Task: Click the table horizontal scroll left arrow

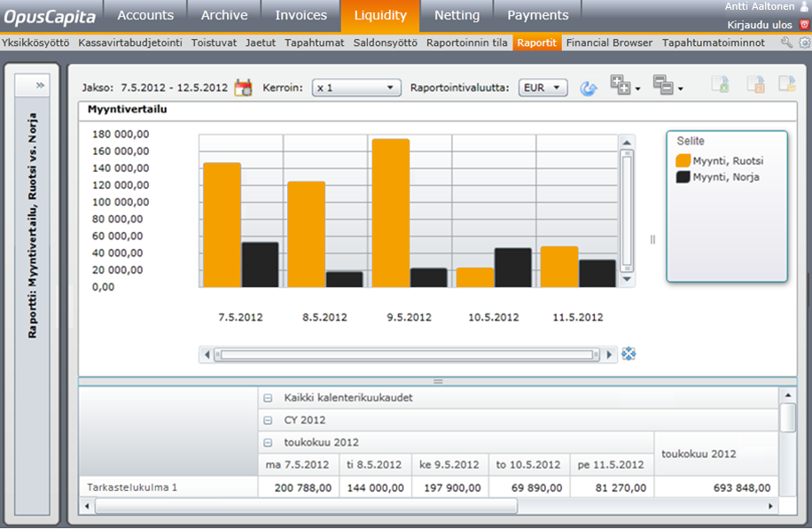Action: point(87,506)
